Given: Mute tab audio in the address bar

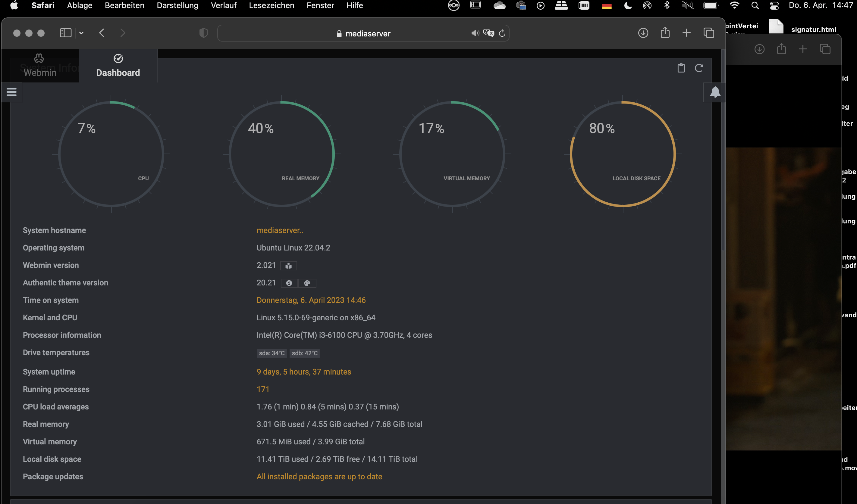Looking at the screenshot, I should click(x=475, y=33).
